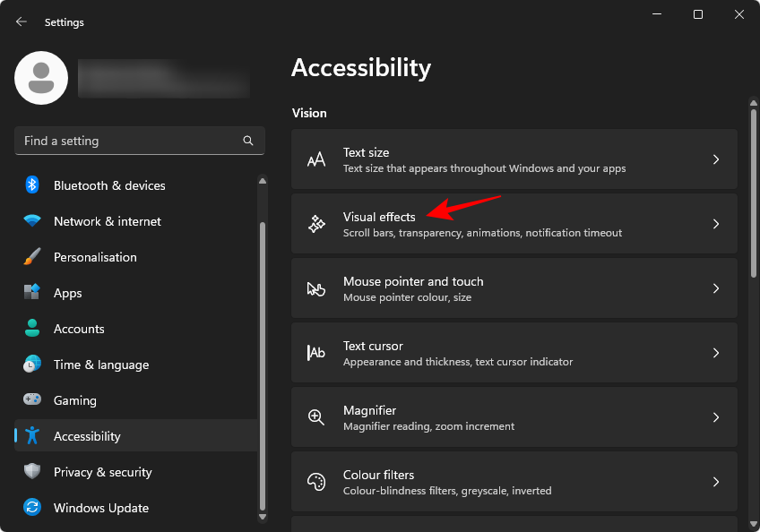Select Time & language in the sidebar
This screenshot has height=532, width=760.
coord(100,365)
